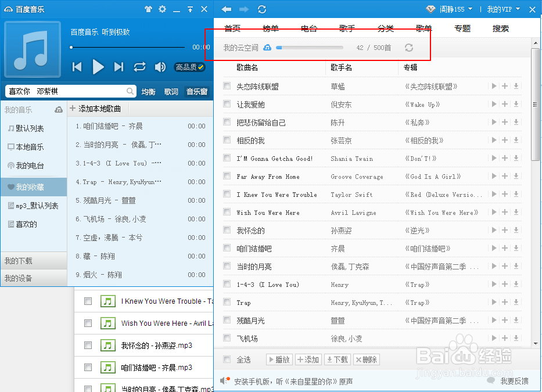Check the box for Trap
The image size is (542, 392).
pyautogui.click(x=227, y=302)
